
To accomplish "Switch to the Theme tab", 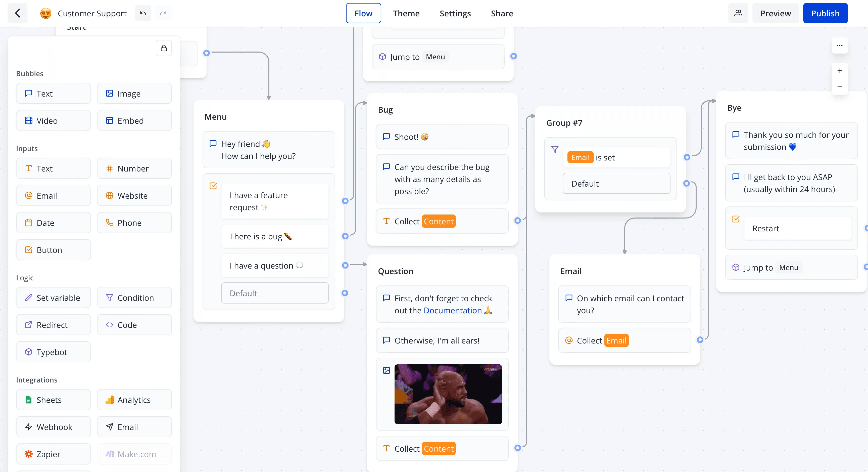I will 406,13.
